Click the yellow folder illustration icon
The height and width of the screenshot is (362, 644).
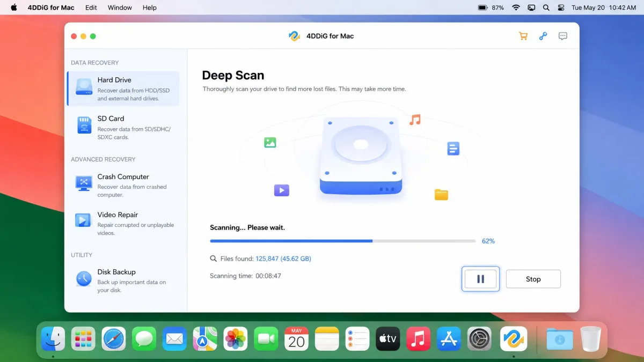(x=441, y=195)
